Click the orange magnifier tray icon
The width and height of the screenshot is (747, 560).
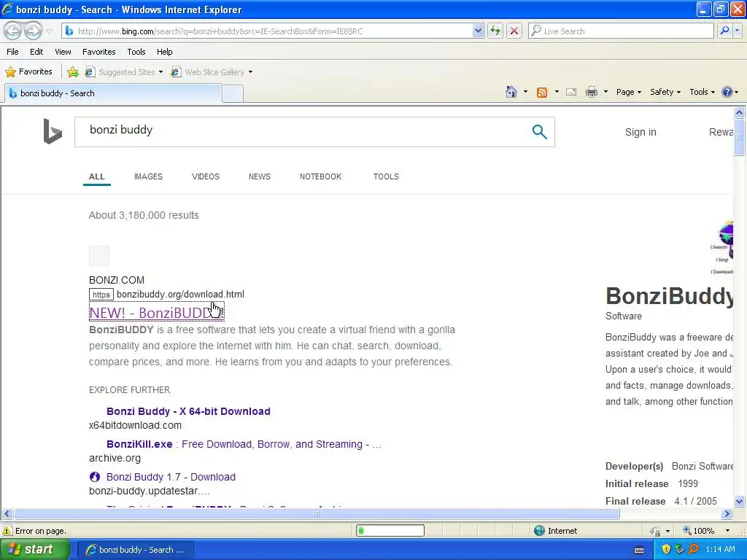click(x=694, y=549)
